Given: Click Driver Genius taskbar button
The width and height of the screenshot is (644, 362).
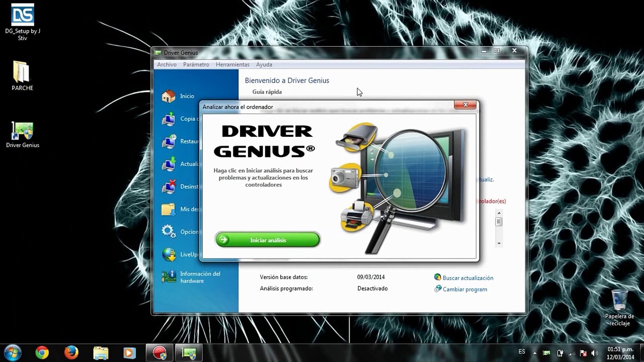Looking at the screenshot, I should [189, 353].
